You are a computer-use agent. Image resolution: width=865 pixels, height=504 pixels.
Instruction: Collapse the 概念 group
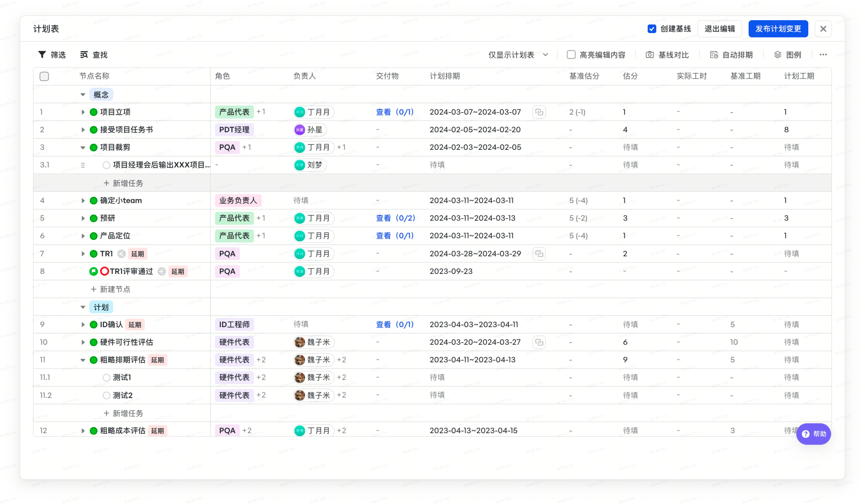tap(83, 94)
